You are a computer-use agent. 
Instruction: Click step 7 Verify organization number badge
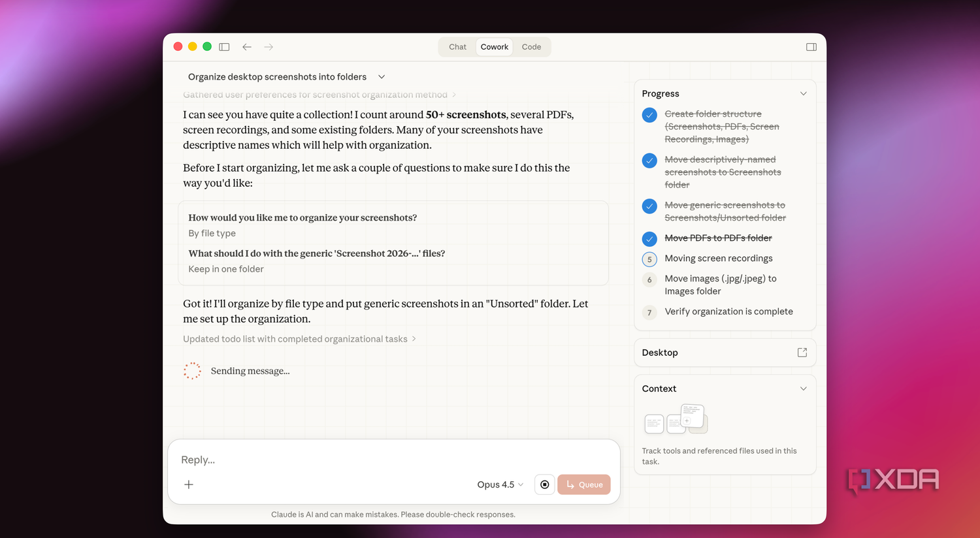click(x=649, y=313)
